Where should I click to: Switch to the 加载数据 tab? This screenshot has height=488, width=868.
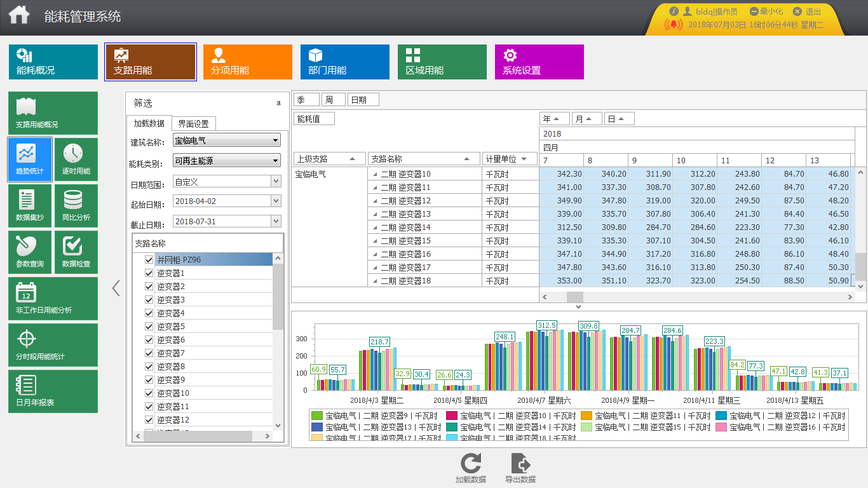(x=149, y=123)
